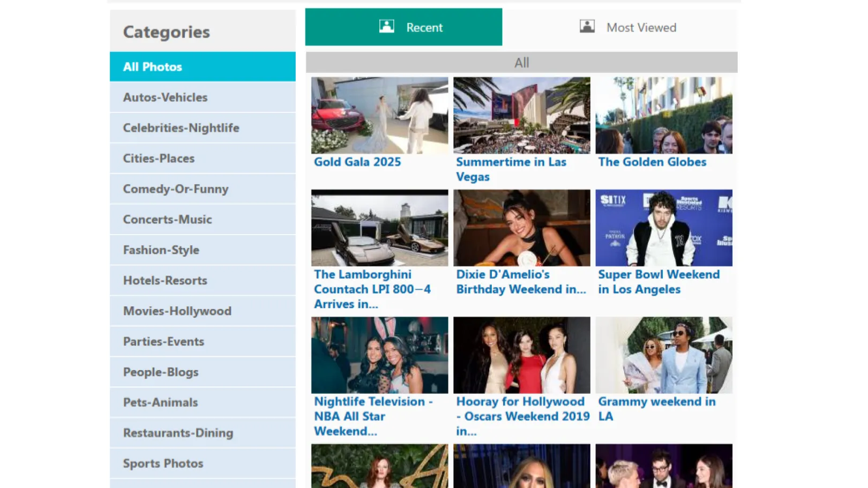Choose the Comedy-Or-Funny category
Image resolution: width=868 pixels, height=488 pixels.
(x=203, y=189)
